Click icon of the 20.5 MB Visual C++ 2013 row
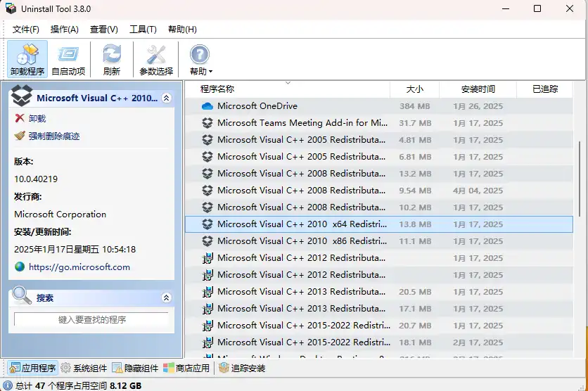Image resolution: width=588 pixels, height=391 pixels. pyautogui.click(x=207, y=292)
